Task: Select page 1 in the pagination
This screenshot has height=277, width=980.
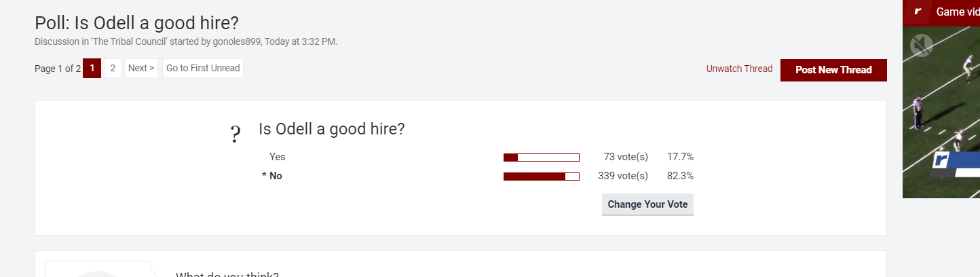Action: coord(92,68)
